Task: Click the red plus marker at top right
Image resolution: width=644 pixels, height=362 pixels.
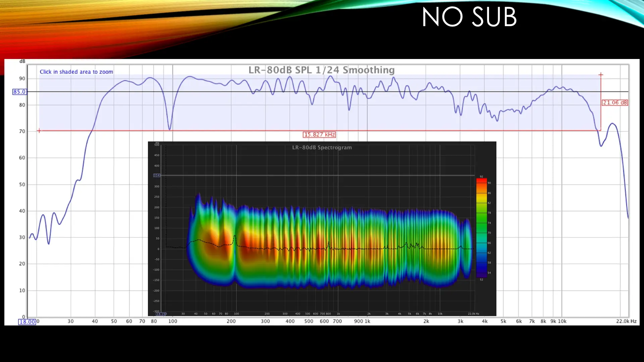Action: (601, 75)
